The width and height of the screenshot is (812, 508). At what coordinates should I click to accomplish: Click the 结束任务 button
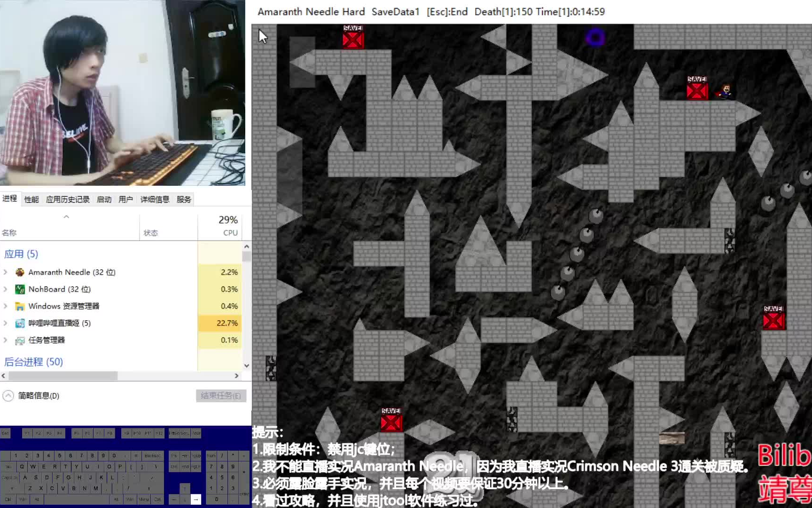pyautogui.click(x=221, y=396)
